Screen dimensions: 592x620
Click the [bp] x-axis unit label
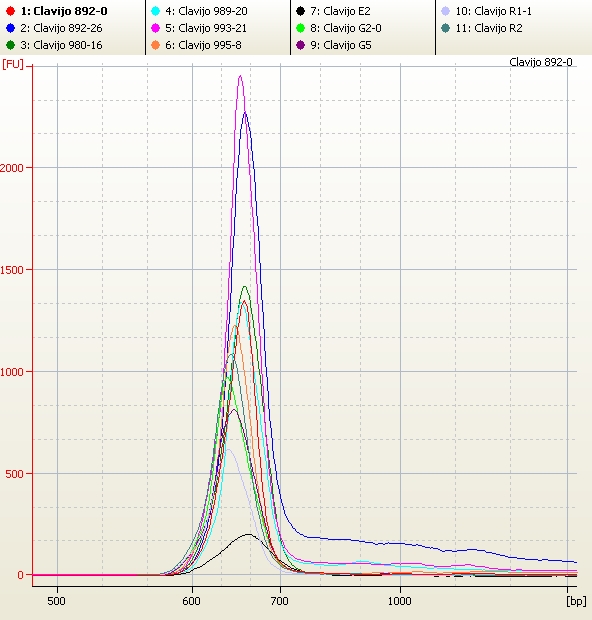click(x=576, y=601)
